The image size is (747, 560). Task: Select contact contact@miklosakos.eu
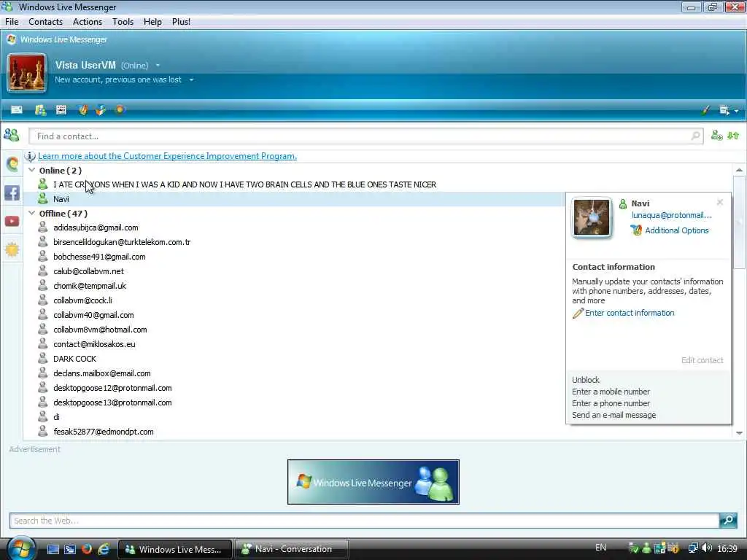(x=94, y=344)
